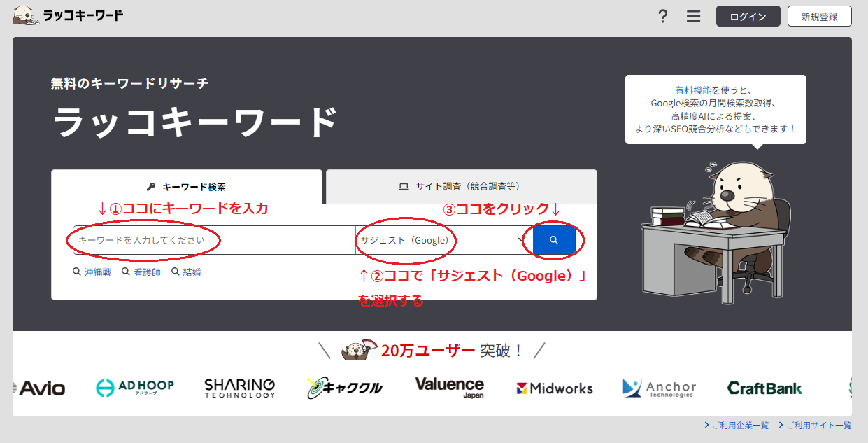Open the hamburger menu
This screenshot has width=868, height=443.
point(693,15)
